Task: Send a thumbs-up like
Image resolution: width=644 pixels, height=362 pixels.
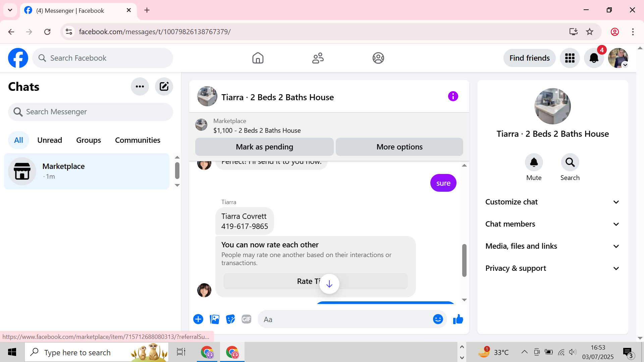Action: click(458, 319)
